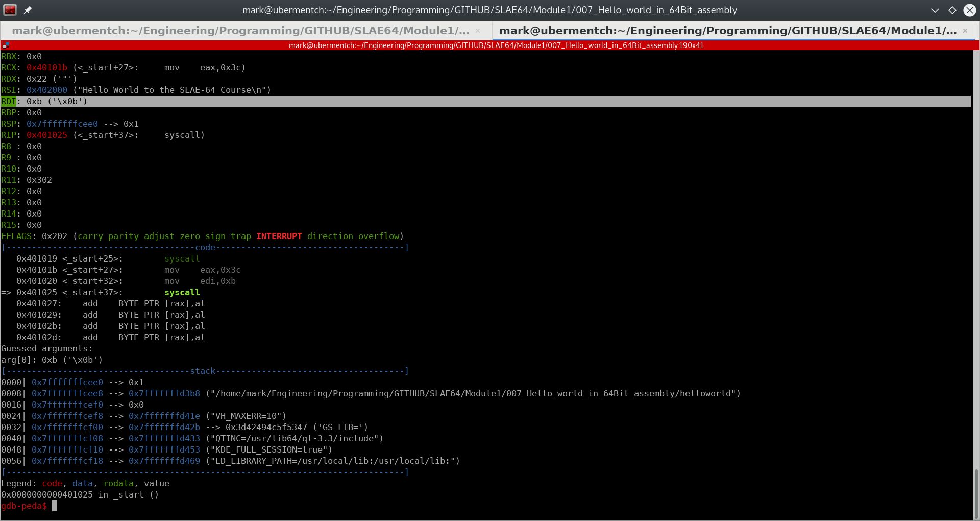The image size is (980, 521).
Task: Click the terminal application icon in the title bar
Action: click(x=10, y=10)
